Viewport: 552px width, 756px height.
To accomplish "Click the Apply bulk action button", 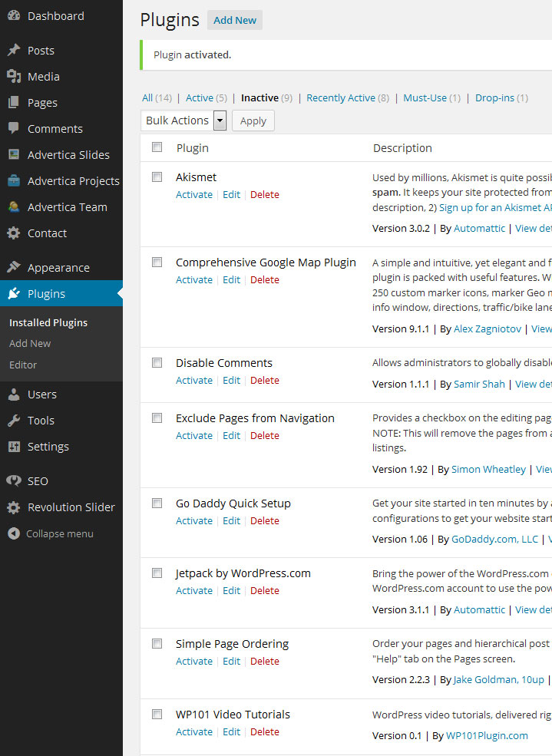I will [x=253, y=120].
